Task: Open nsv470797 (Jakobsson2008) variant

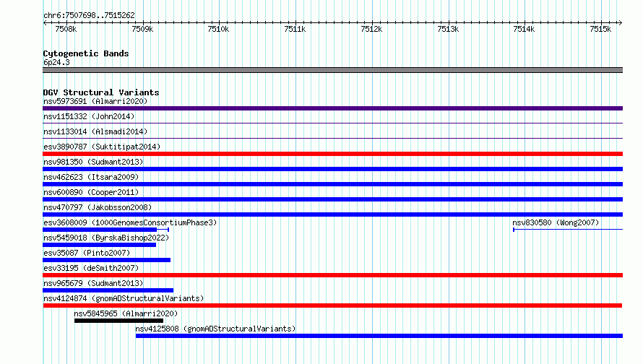Action: click(98, 207)
